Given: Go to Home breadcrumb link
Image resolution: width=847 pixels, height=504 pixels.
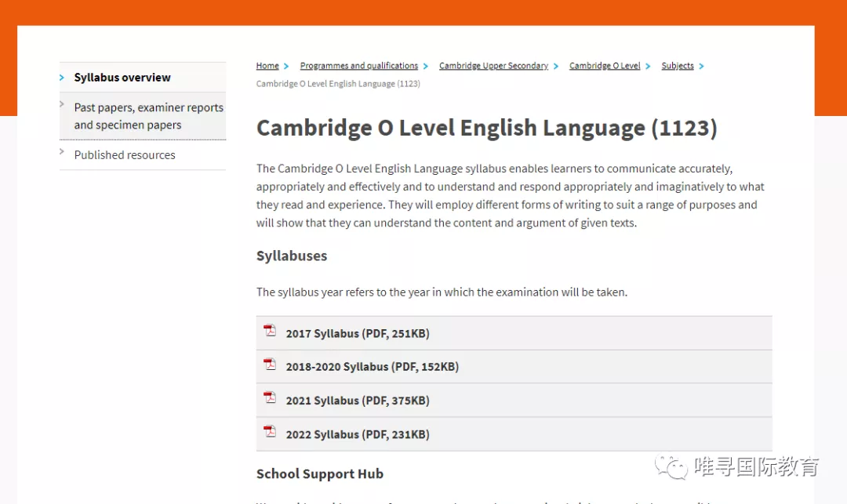Looking at the screenshot, I should [267, 66].
